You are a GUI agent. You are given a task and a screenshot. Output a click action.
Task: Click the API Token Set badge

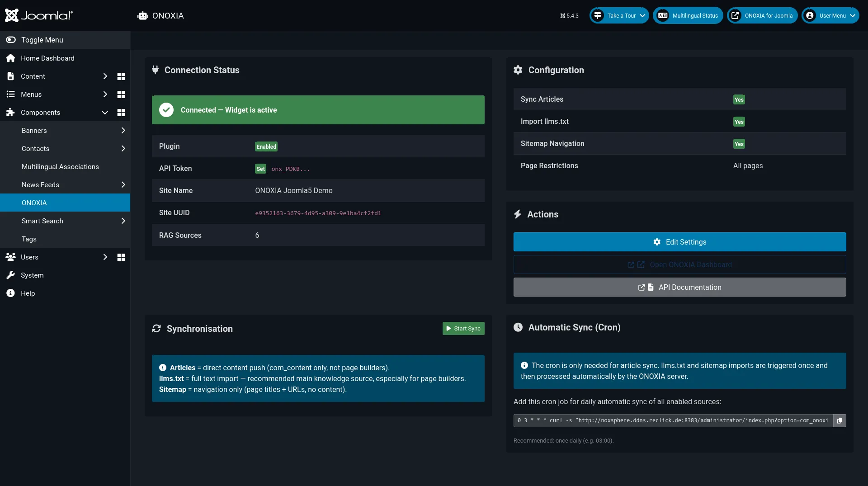pos(260,169)
